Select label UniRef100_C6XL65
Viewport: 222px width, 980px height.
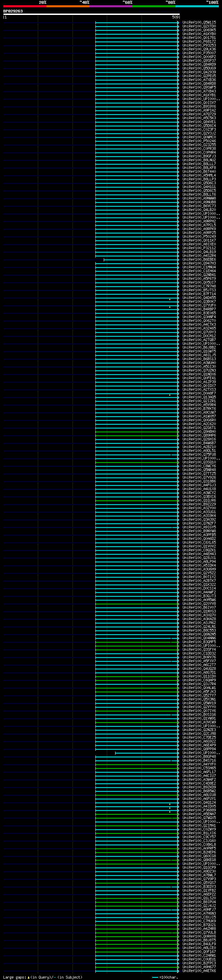coord(199,543)
